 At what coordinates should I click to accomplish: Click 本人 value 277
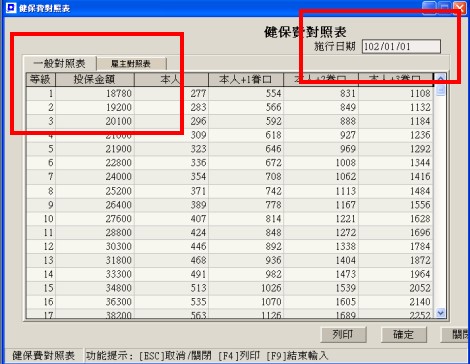171,93
